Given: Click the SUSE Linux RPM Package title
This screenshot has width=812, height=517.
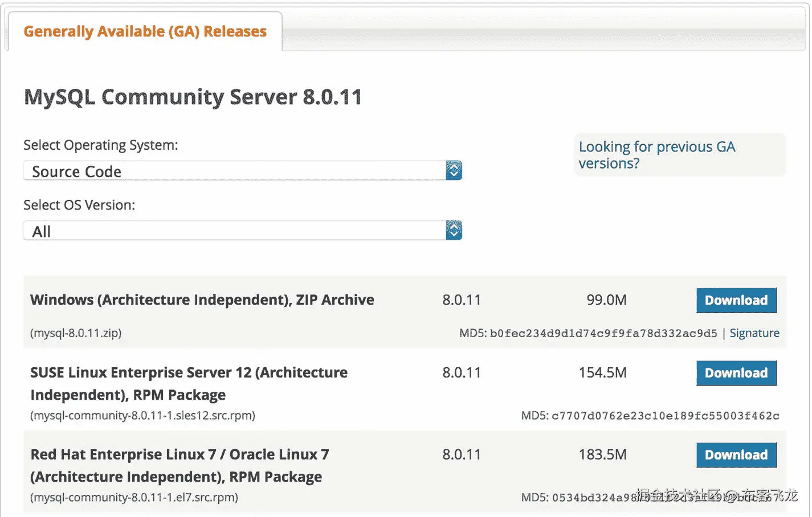Looking at the screenshot, I should pos(189,383).
